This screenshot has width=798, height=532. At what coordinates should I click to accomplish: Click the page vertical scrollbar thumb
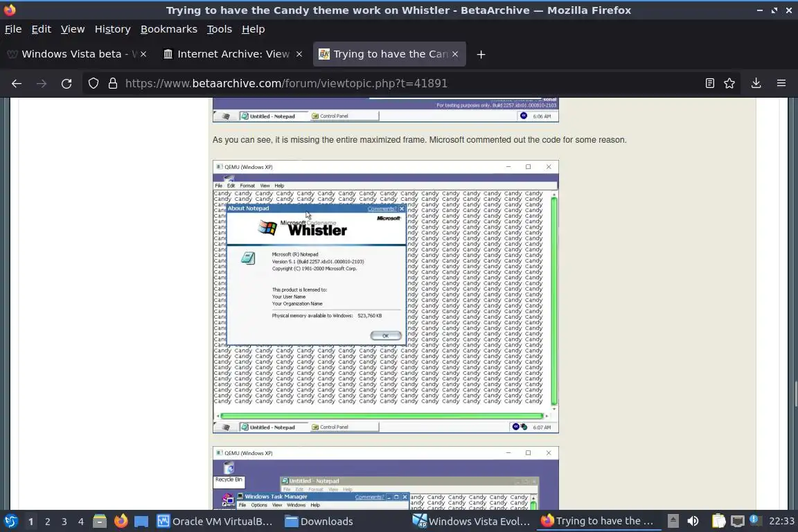[x=795, y=395]
